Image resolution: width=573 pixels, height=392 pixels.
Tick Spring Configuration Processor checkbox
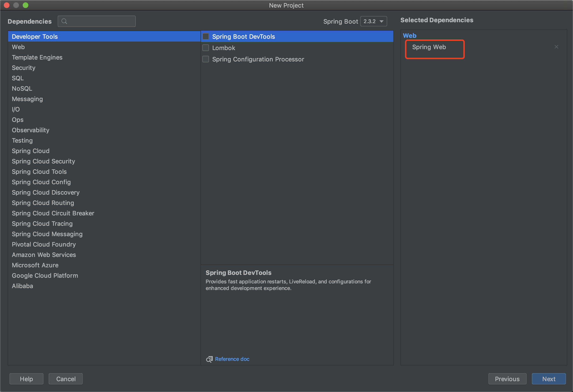click(x=206, y=59)
